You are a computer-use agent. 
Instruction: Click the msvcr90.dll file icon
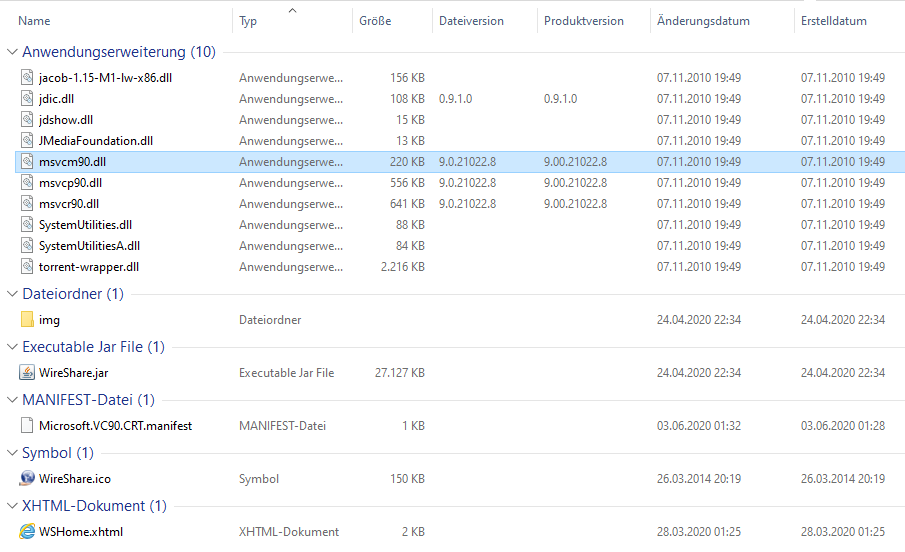pyautogui.click(x=27, y=204)
